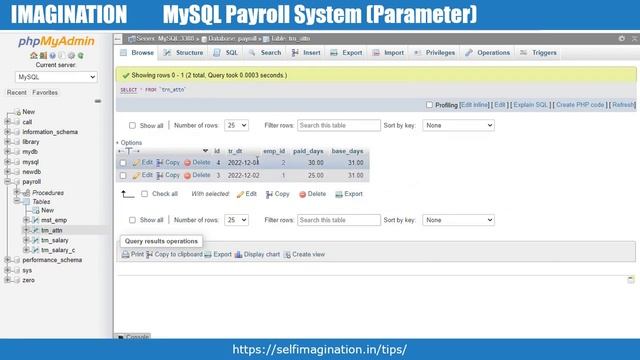Click the Copy icon for row id 3
Image resolution: width=640 pixels, height=360 pixels.
[x=160, y=176]
